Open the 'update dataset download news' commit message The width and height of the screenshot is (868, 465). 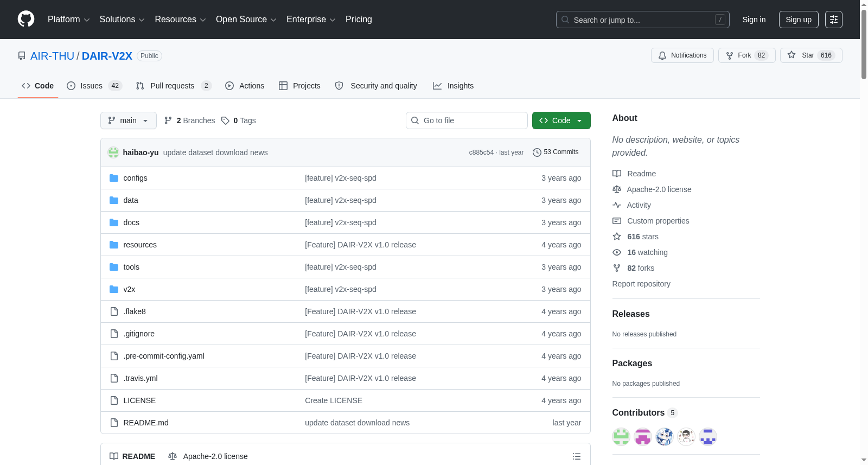pyautogui.click(x=215, y=152)
